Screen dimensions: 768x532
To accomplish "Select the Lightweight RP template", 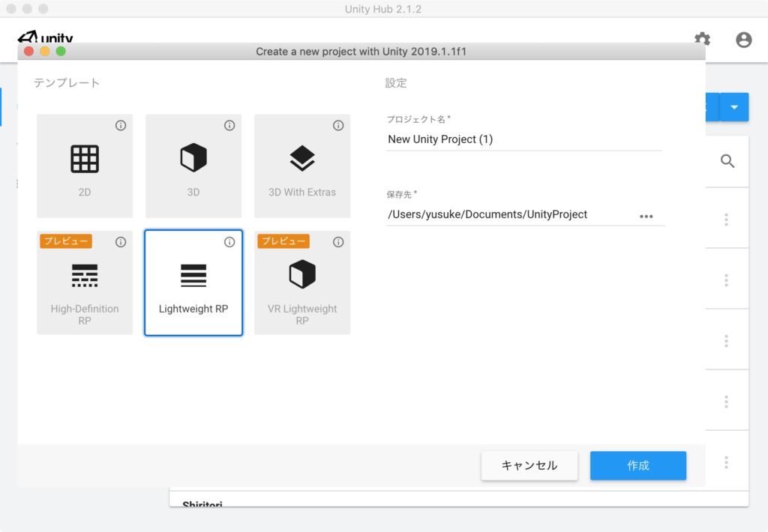I will tap(193, 282).
